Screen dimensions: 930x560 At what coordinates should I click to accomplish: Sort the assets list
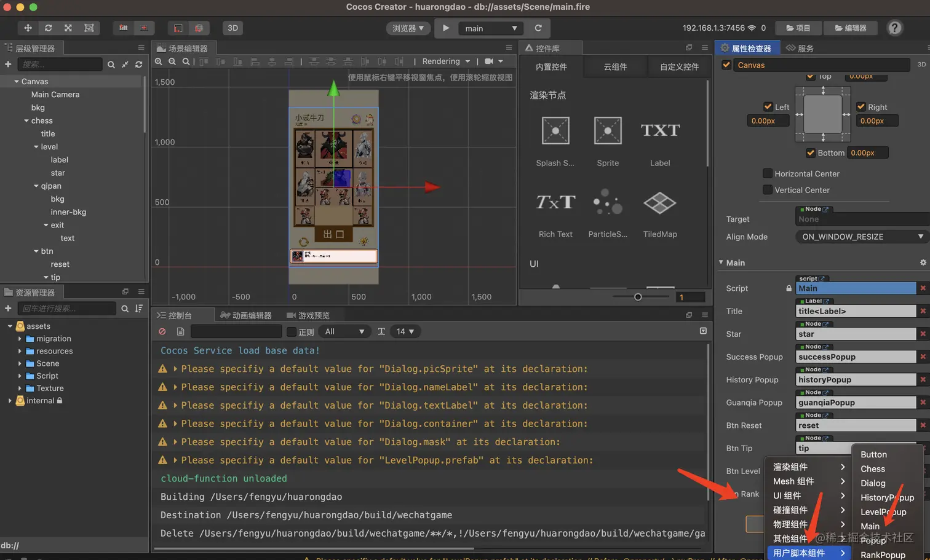139,309
